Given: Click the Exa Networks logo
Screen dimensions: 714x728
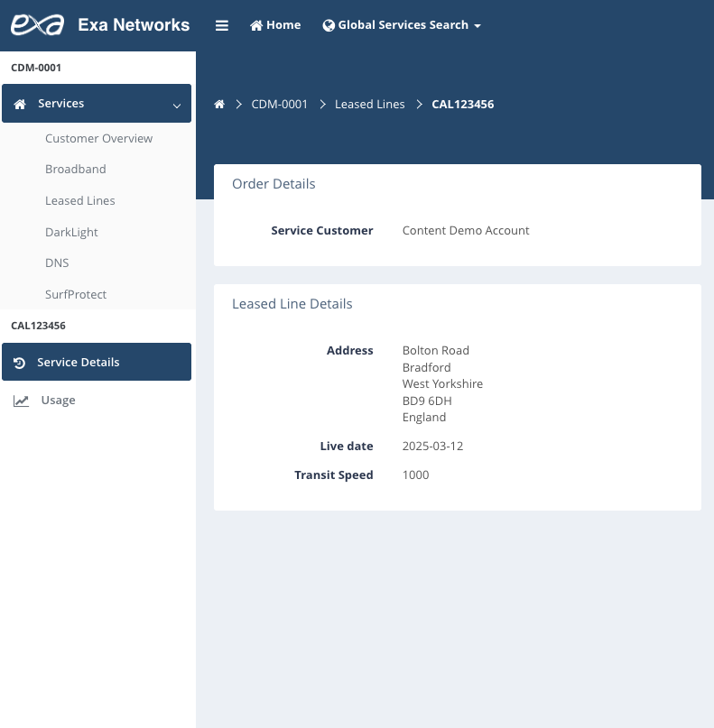Looking at the screenshot, I should click(37, 24).
